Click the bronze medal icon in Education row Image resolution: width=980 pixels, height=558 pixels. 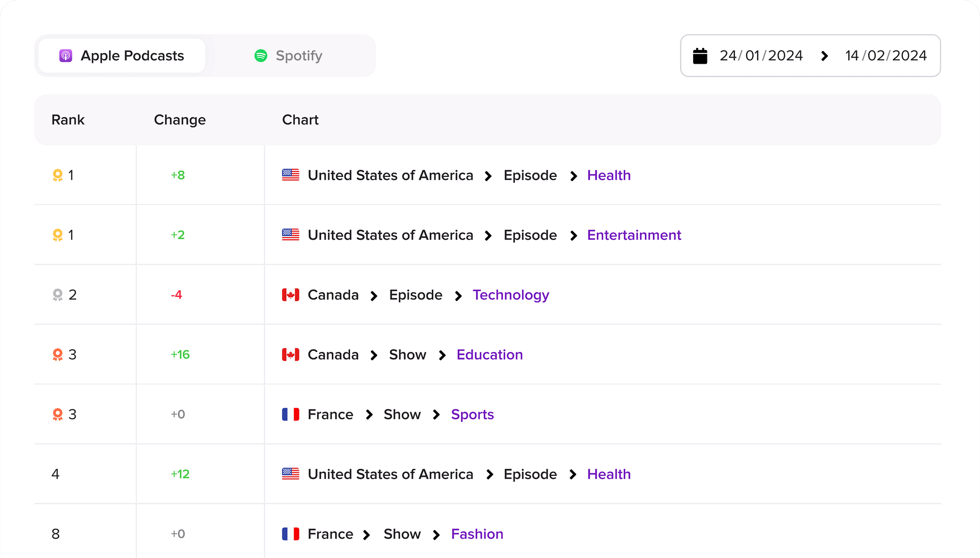pyautogui.click(x=58, y=354)
